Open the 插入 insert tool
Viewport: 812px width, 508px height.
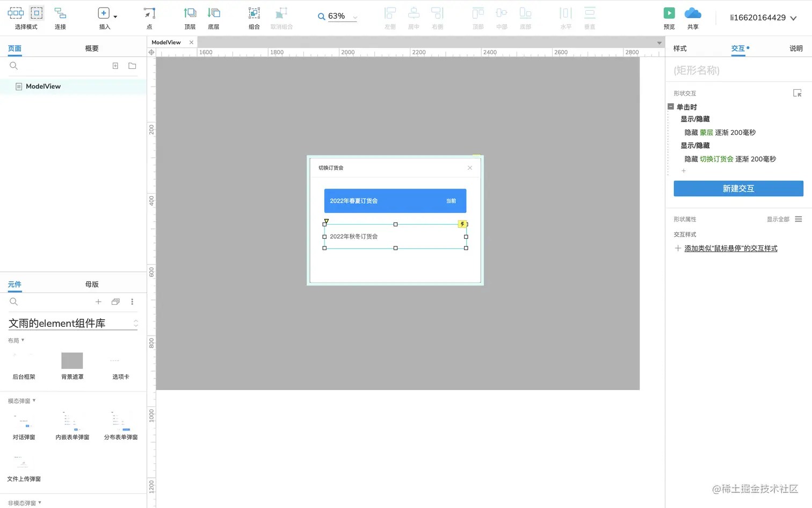coord(104,17)
